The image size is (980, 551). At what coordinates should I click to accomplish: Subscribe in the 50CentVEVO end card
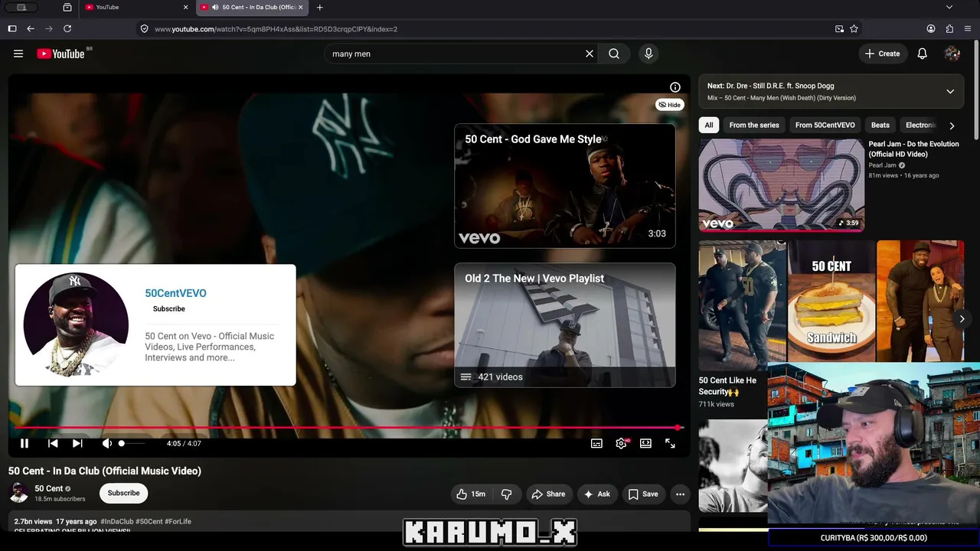pyautogui.click(x=169, y=308)
